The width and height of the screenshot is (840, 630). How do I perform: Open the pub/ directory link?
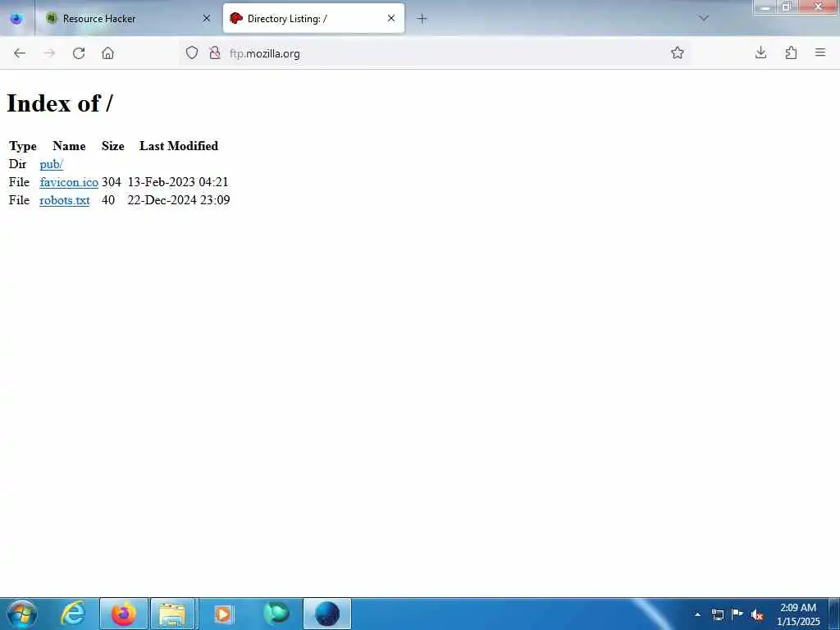coord(52,164)
